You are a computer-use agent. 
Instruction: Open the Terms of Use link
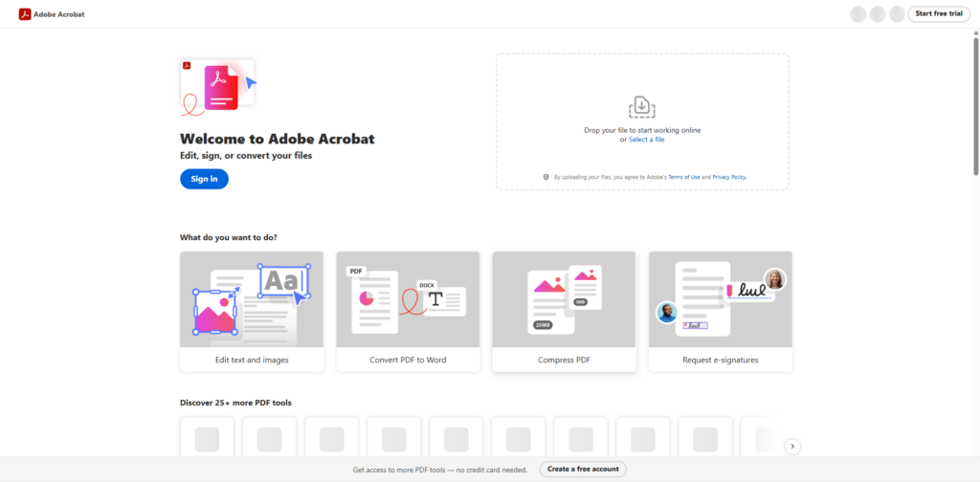pyautogui.click(x=684, y=177)
